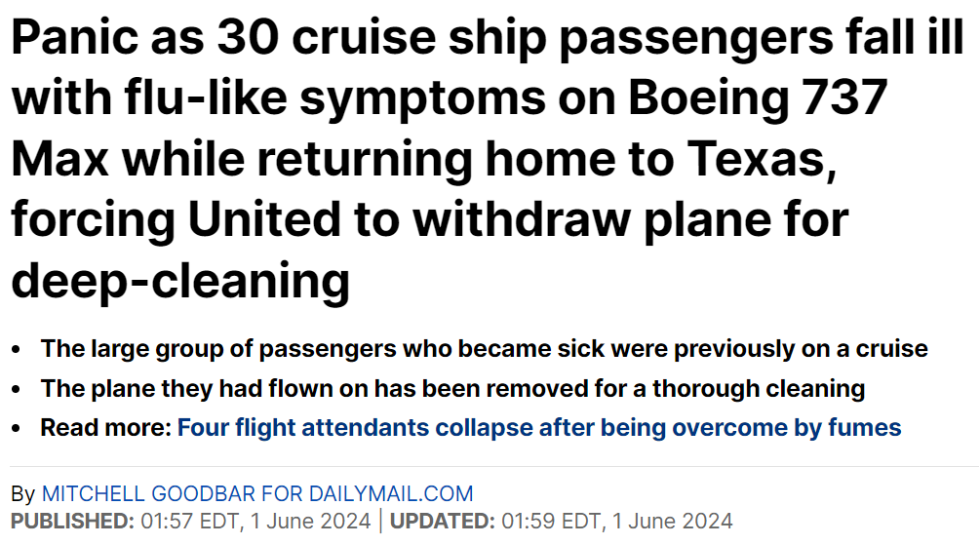Screen dimensions: 980x545
Task: Click the bullet about passengers on a cruise
Action: click(484, 348)
